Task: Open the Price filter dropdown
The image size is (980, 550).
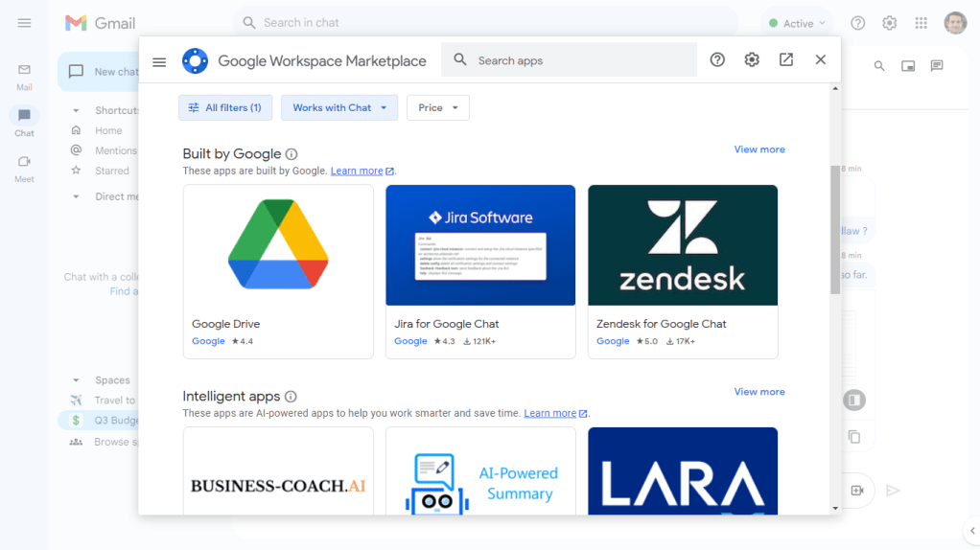Action: 438,108
